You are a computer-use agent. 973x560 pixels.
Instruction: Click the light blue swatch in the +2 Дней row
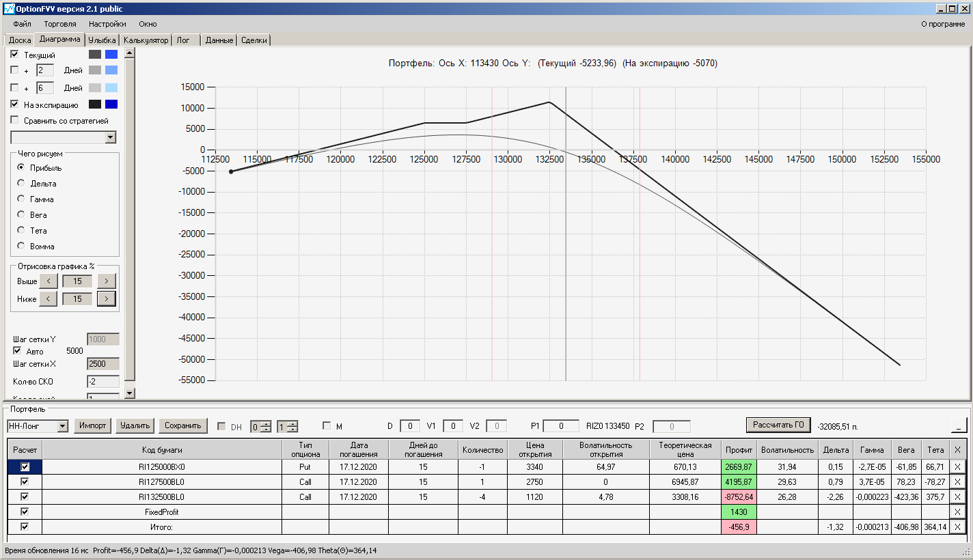click(111, 70)
